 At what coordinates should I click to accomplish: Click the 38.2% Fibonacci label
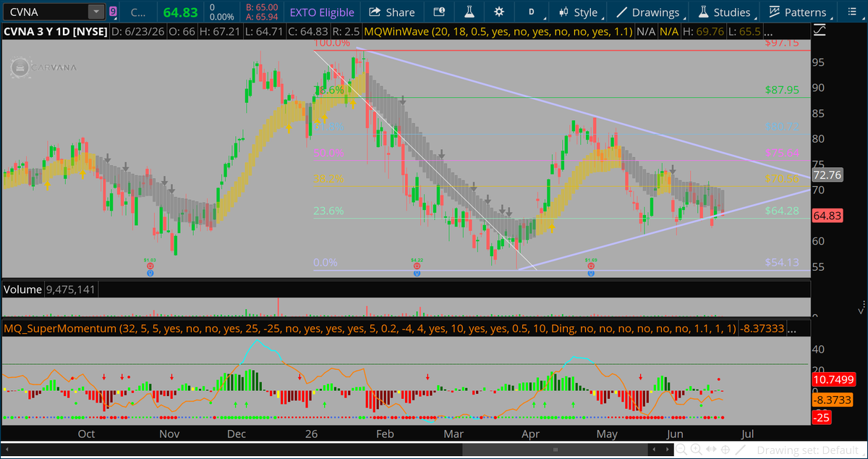(x=328, y=179)
